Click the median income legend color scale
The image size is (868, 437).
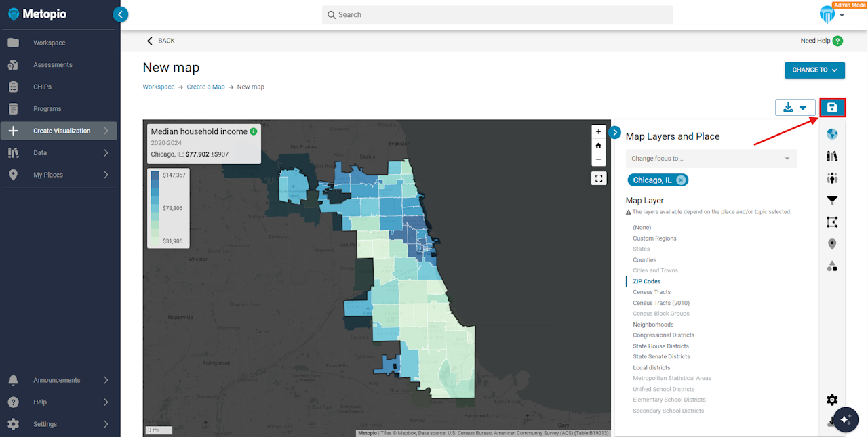pos(155,208)
